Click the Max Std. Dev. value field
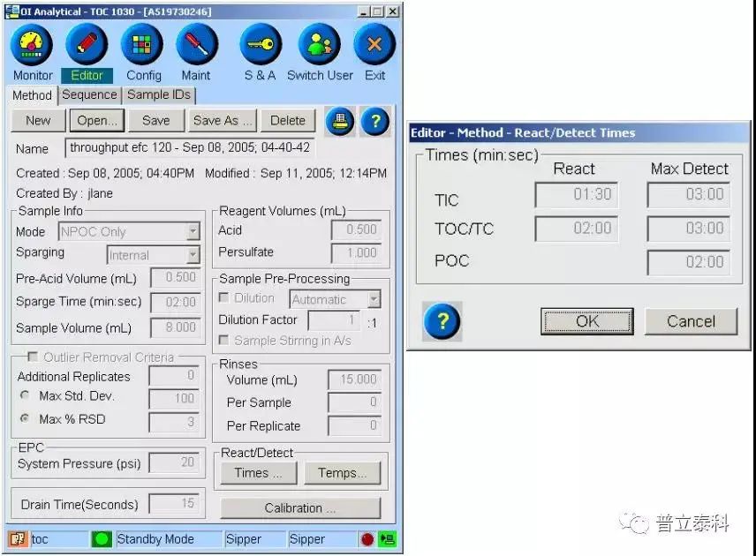This screenshot has width=756, height=556. 174,398
